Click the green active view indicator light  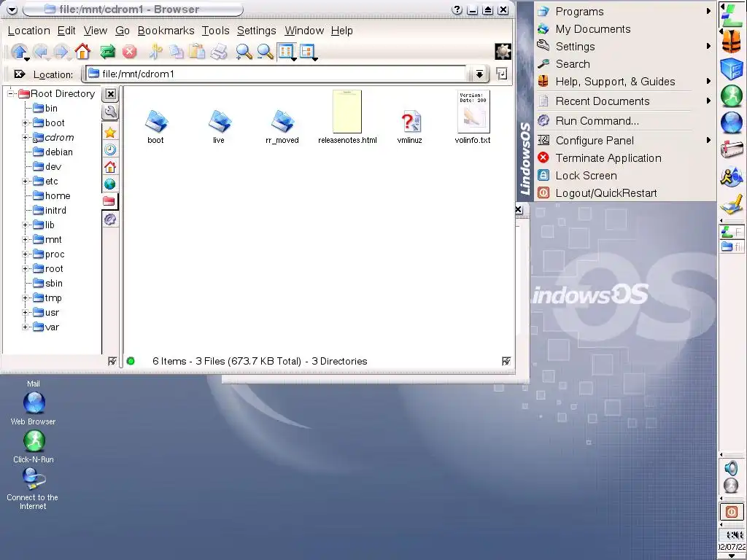tap(131, 362)
